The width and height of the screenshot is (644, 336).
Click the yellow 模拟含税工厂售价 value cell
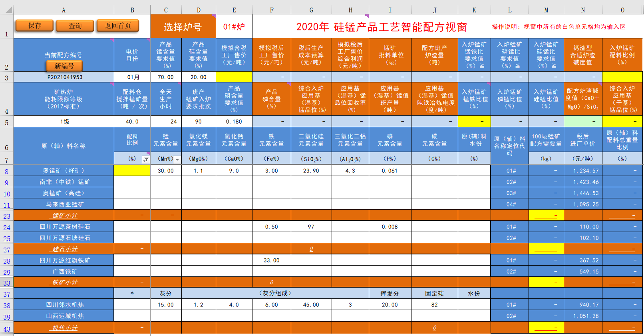coord(234,77)
